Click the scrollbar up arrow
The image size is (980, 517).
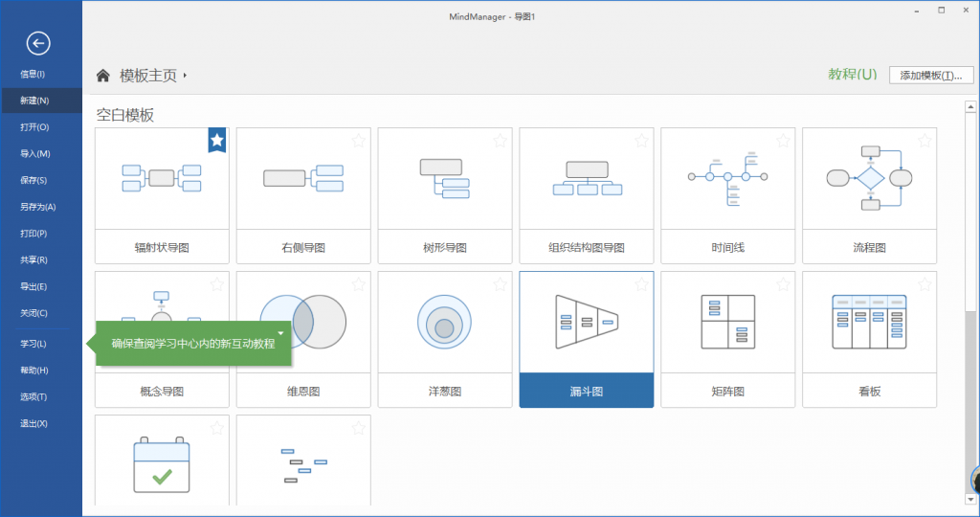(x=970, y=107)
